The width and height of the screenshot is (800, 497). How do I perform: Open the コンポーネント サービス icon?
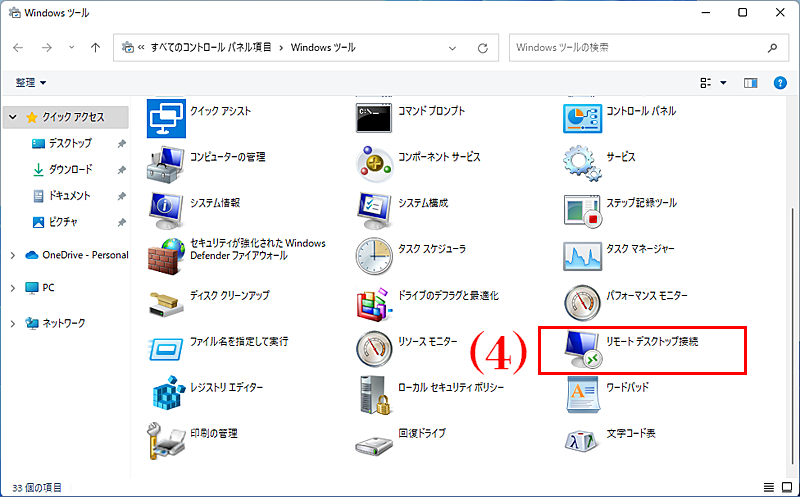click(374, 164)
